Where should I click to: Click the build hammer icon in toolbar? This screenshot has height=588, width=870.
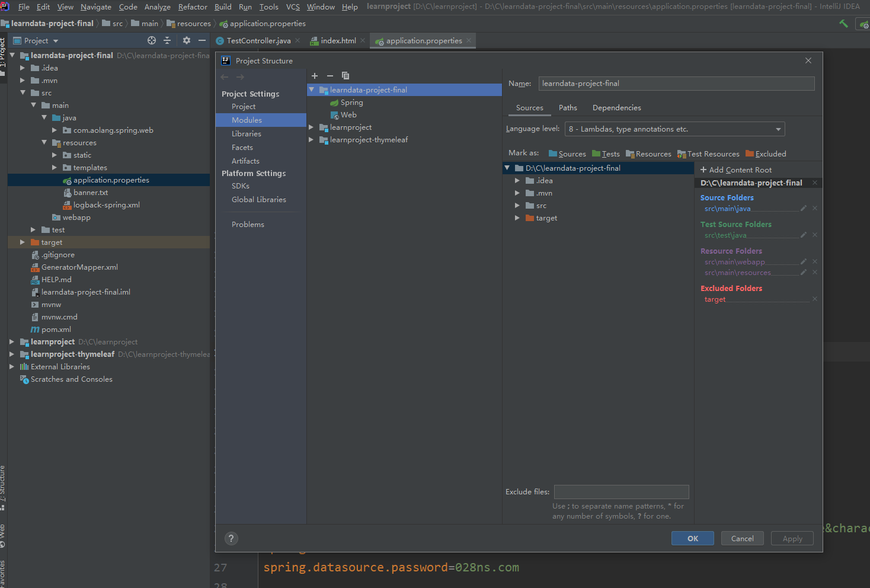tap(844, 24)
